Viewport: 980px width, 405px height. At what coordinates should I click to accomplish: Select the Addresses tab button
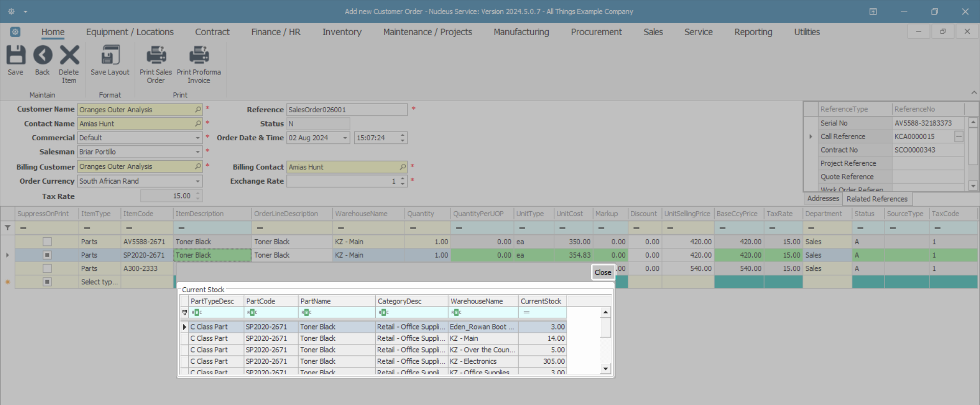[x=823, y=198]
